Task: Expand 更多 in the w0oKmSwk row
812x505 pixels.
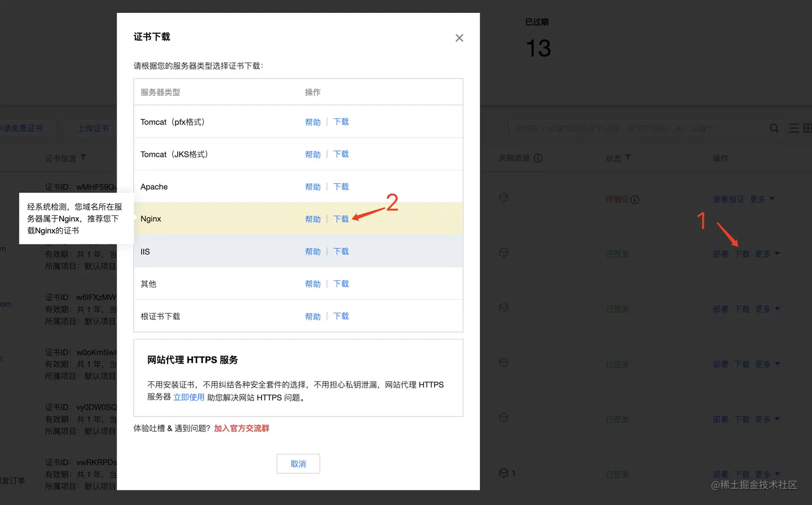Action: point(767,364)
